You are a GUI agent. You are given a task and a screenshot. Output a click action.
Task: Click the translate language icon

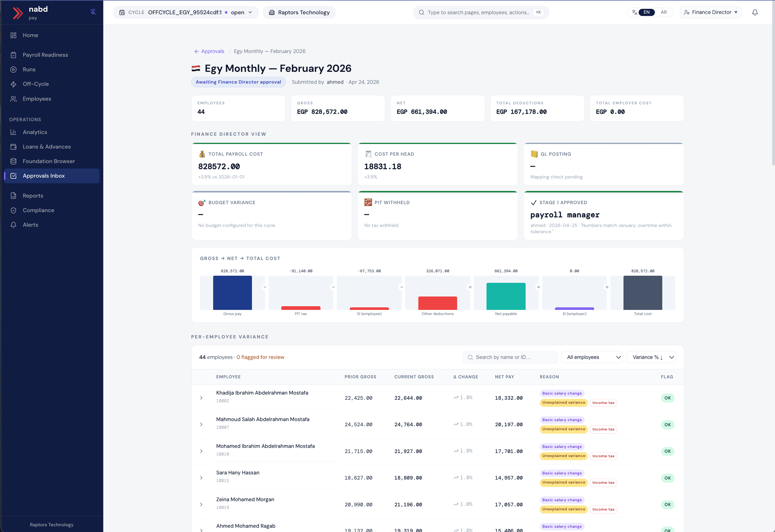tap(634, 12)
